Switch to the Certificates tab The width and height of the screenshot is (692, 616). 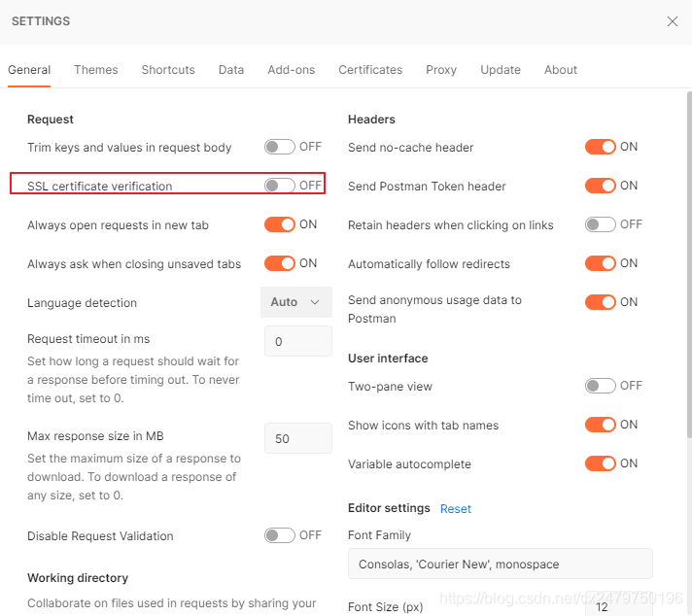370,70
